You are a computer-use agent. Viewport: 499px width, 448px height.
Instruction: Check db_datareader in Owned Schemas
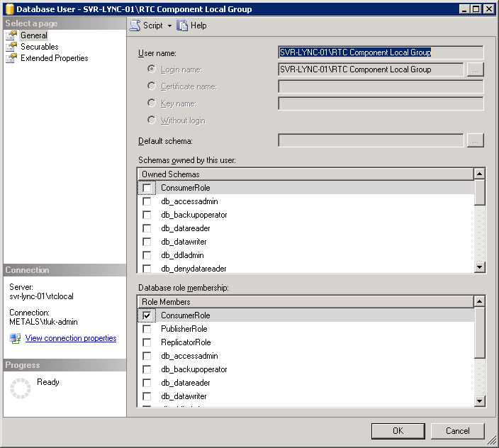pos(147,228)
